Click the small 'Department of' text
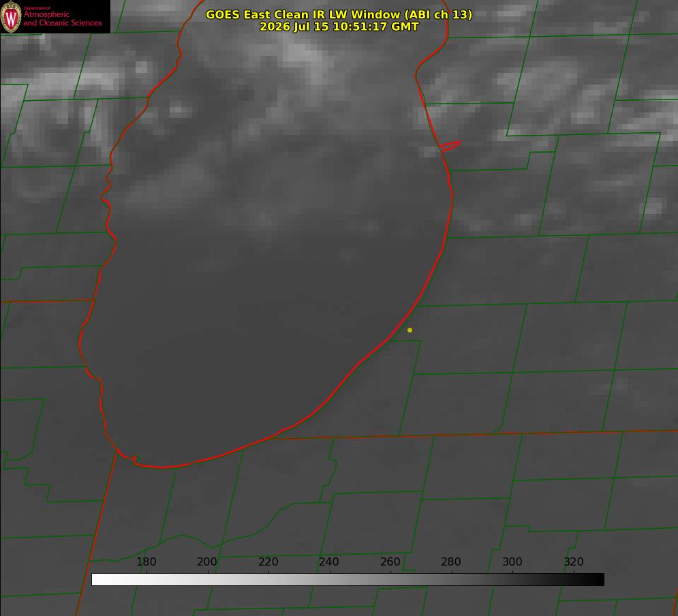This screenshot has width=678, height=616. coord(37,8)
